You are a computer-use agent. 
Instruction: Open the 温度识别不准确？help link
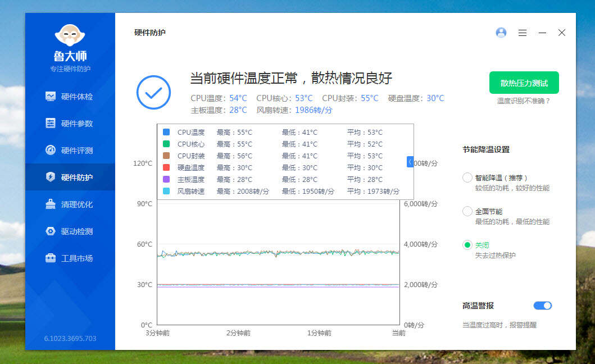coord(524,101)
